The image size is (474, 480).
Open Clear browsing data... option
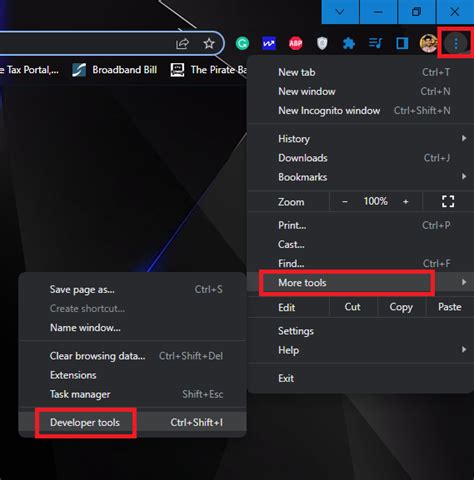point(133,356)
